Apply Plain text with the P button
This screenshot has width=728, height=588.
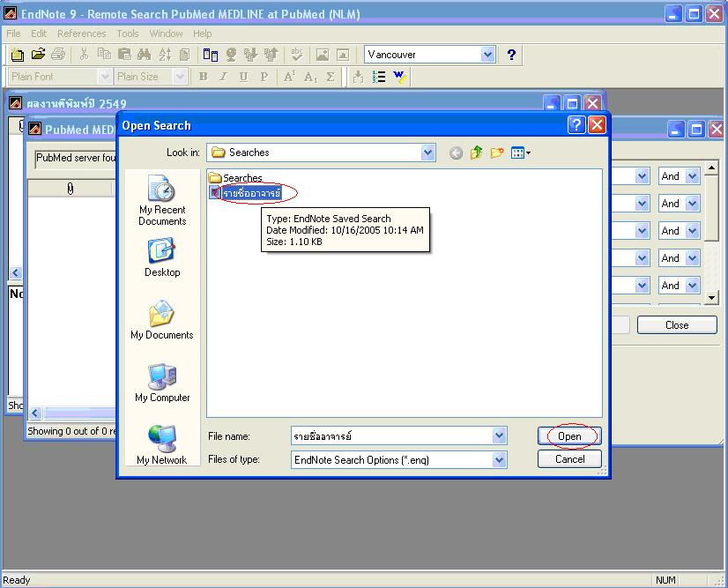click(264, 77)
